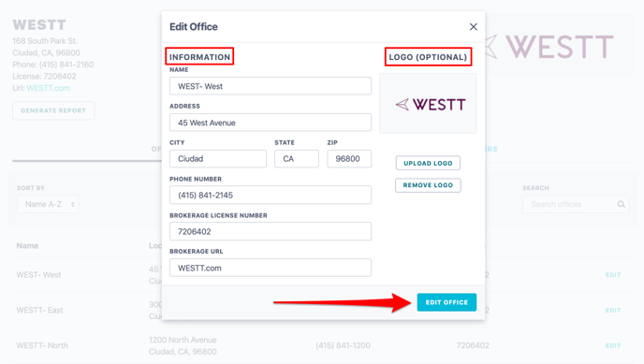Image resolution: width=644 pixels, height=364 pixels.
Task: Click the Address field with 45 West Avenue
Action: [x=271, y=123]
